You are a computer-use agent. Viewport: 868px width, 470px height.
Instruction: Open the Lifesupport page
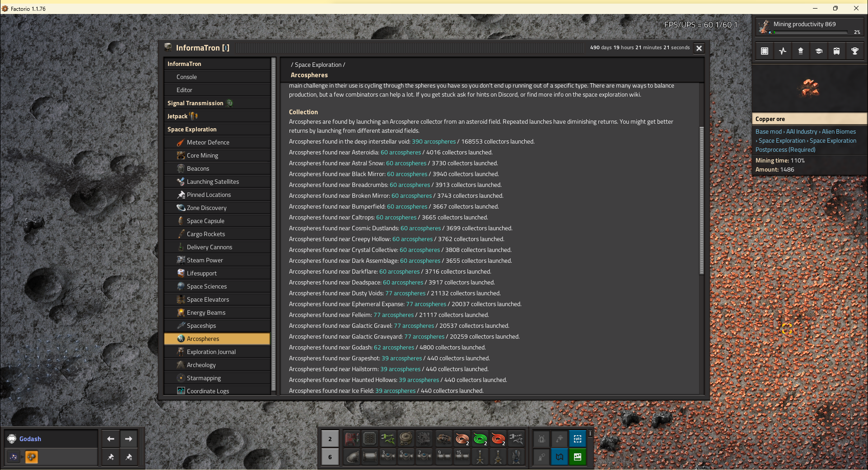coord(217,273)
